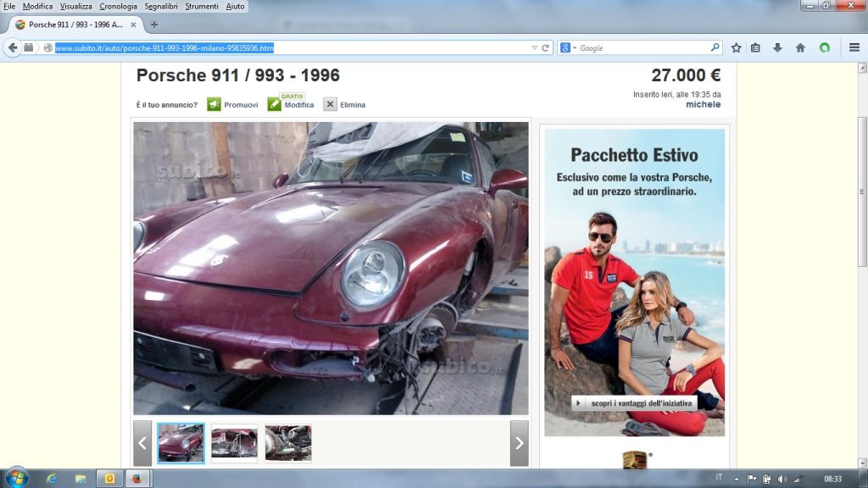Screen dimensions: 868x488
Task: Bookmark this page with the star icon
Action: click(736, 47)
